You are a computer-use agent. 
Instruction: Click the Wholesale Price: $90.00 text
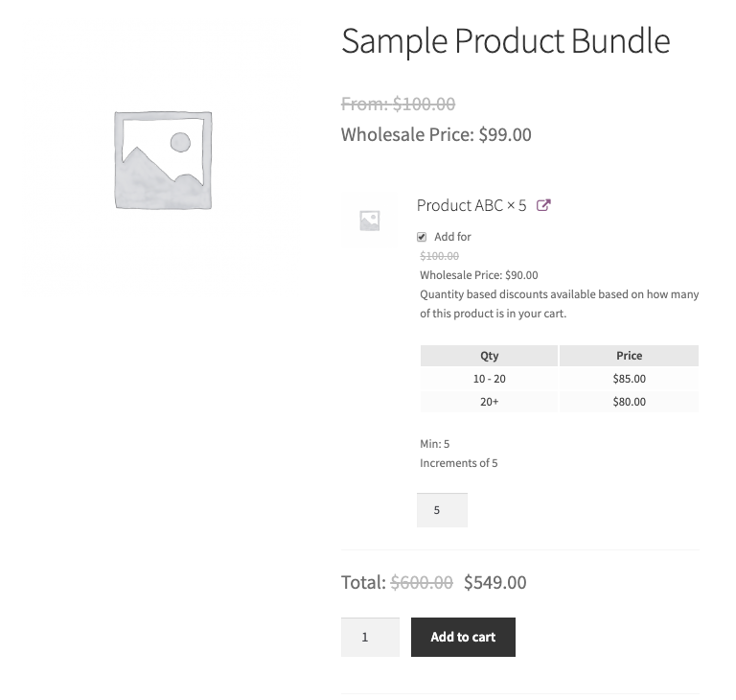(478, 275)
